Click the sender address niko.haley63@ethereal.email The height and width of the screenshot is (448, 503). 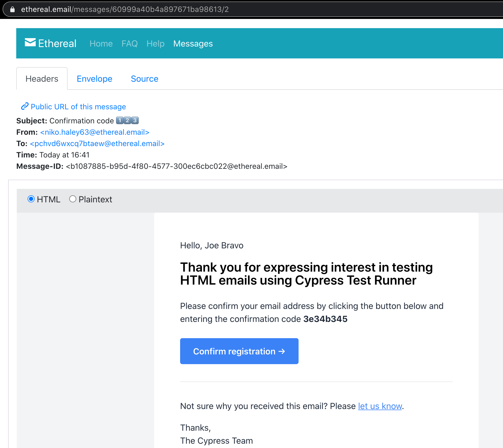pyautogui.click(x=95, y=132)
